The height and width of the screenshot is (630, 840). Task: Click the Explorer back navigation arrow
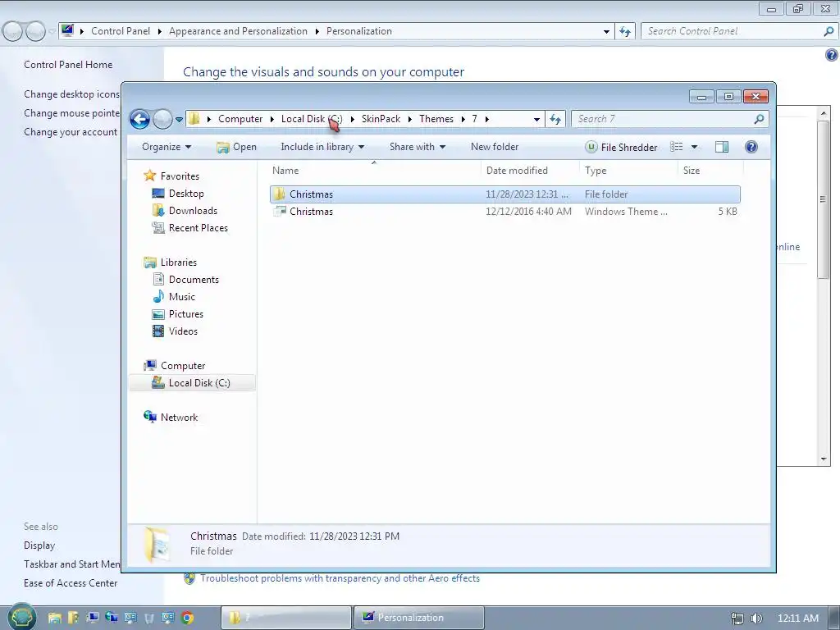pos(139,119)
